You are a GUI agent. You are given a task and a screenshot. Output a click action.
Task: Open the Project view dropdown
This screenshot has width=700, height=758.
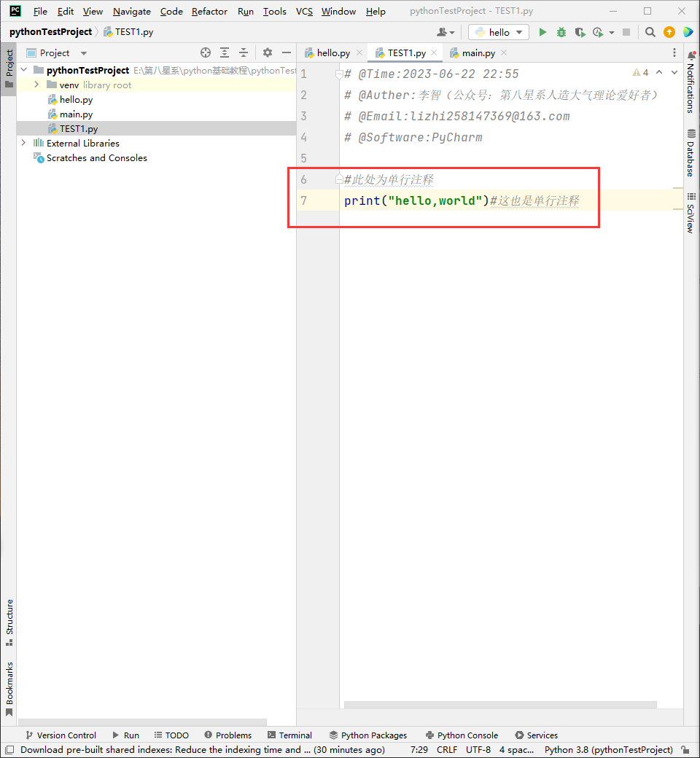(84, 53)
